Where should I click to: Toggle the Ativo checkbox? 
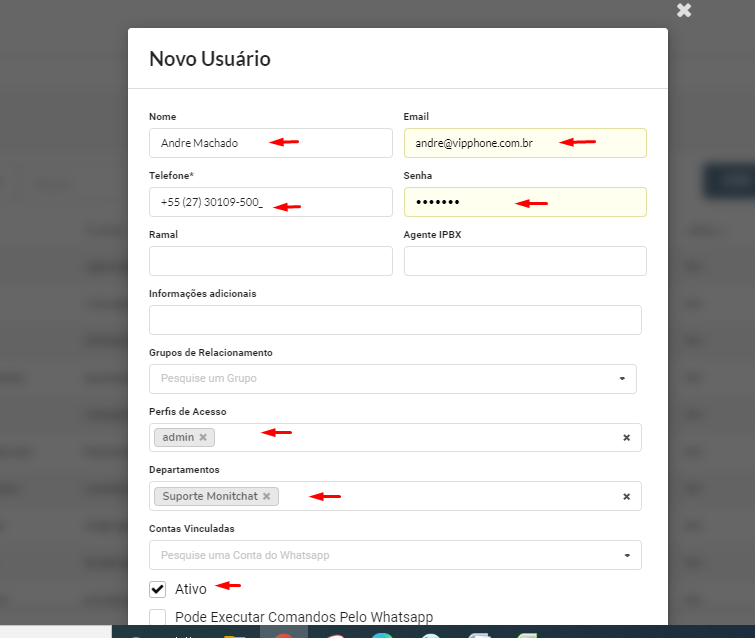pyautogui.click(x=157, y=589)
